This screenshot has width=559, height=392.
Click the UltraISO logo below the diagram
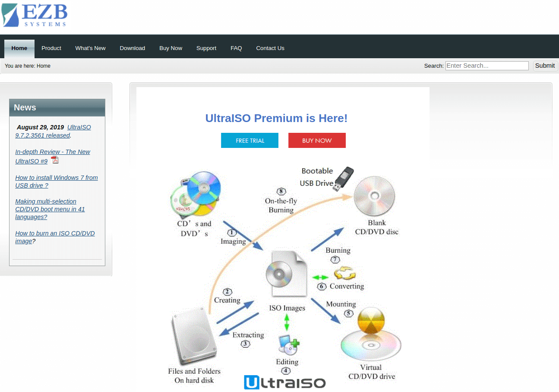[x=285, y=382]
